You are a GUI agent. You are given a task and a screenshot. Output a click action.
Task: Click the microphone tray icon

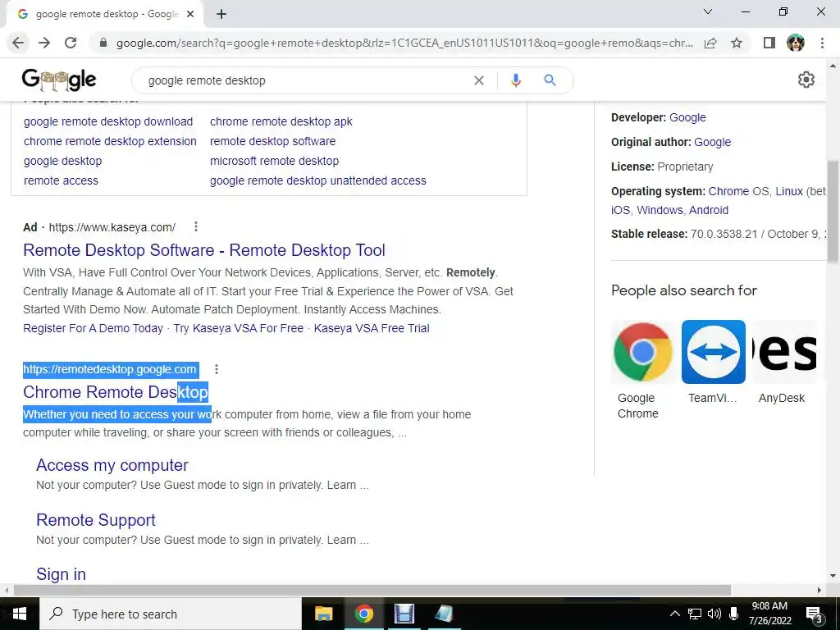(x=734, y=614)
